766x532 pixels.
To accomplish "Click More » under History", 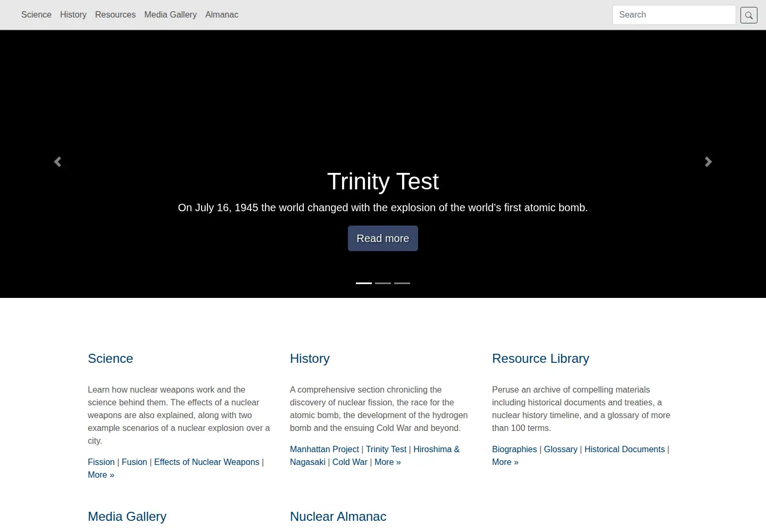I will click(x=388, y=462).
